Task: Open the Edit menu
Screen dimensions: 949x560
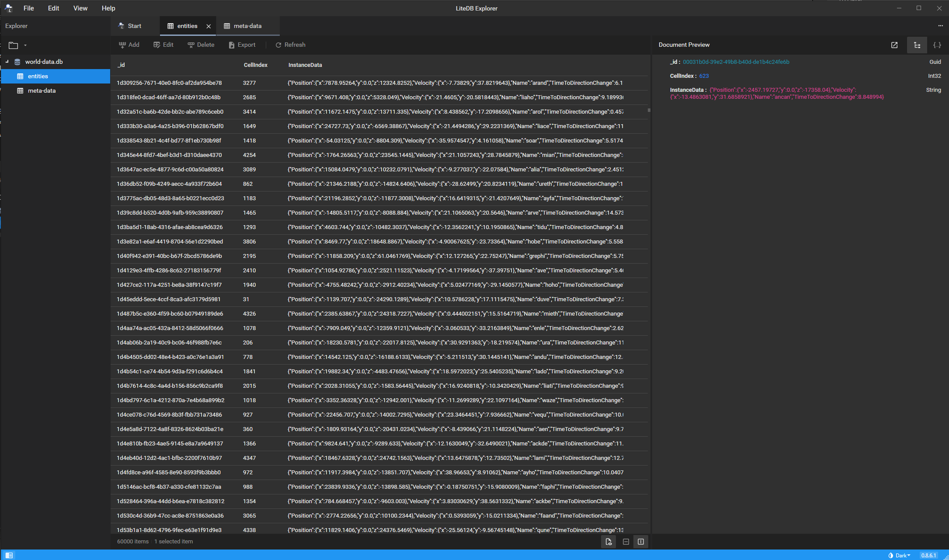Action: [x=53, y=8]
